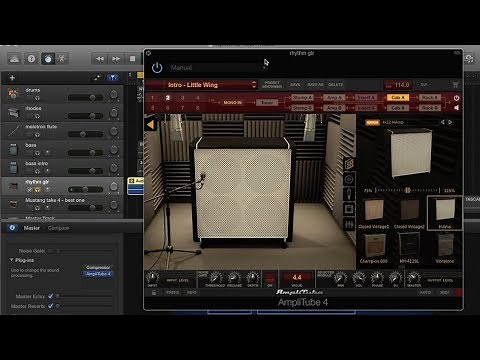Image resolution: width=480 pixels, height=360 pixels.
Task: Click the Save preset button
Action: (295, 85)
